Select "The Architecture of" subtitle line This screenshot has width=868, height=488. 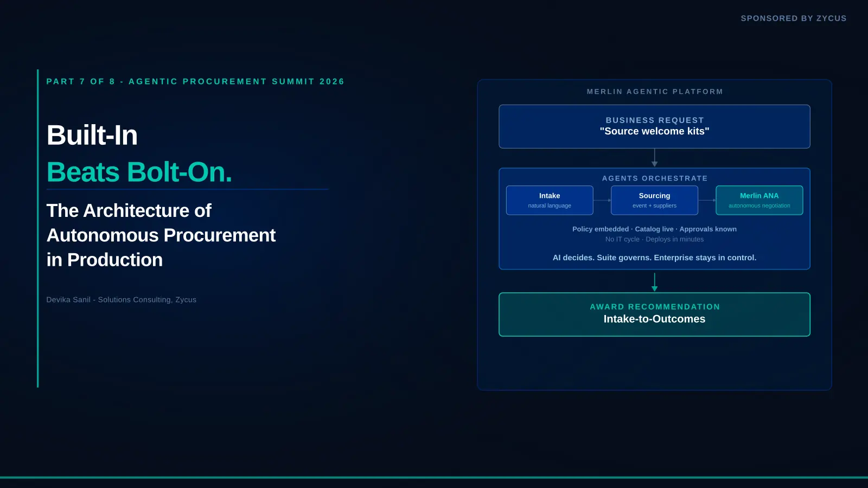point(129,210)
